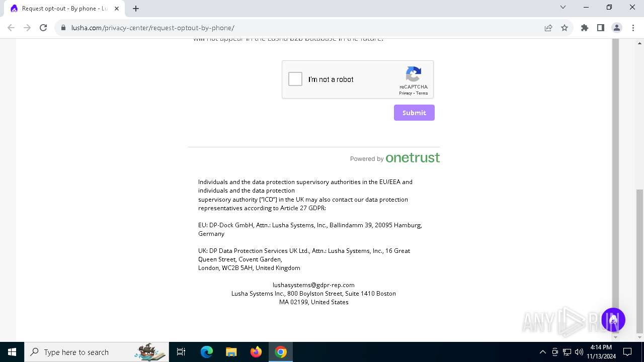
Task: Open reCAPTCHA Privacy link
Action: tap(406, 93)
